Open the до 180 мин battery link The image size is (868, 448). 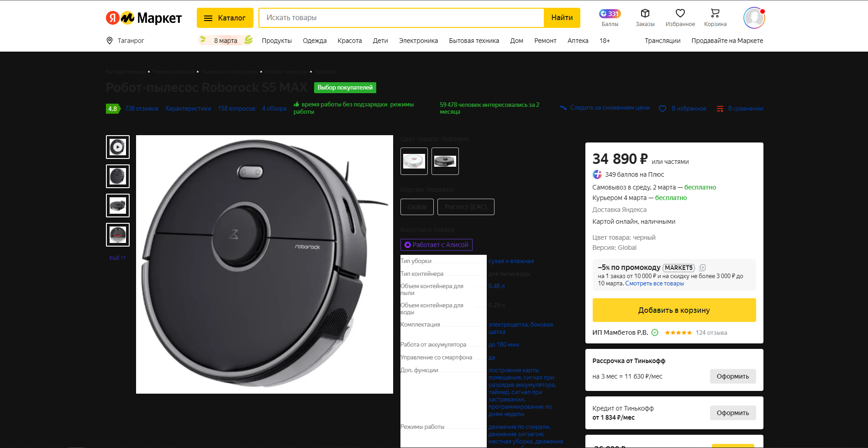click(x=504, y=345)
